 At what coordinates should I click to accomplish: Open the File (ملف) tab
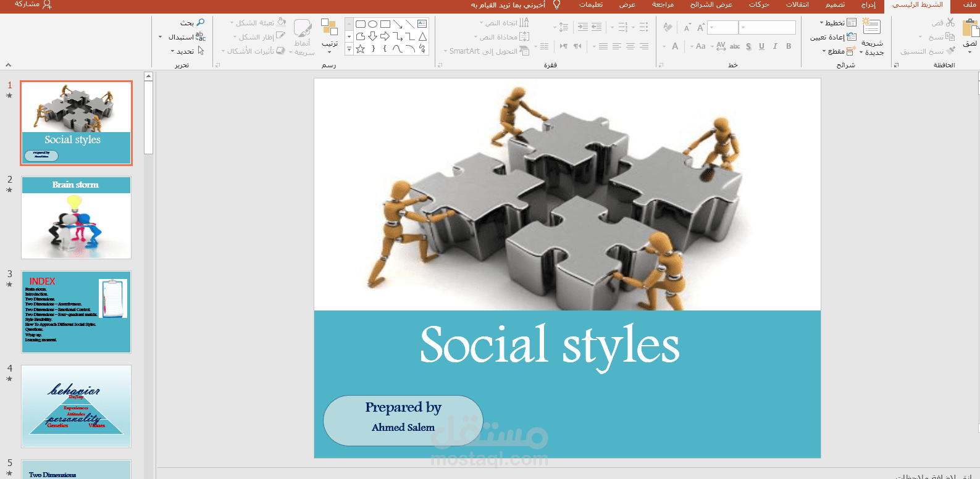coord(969,5)
